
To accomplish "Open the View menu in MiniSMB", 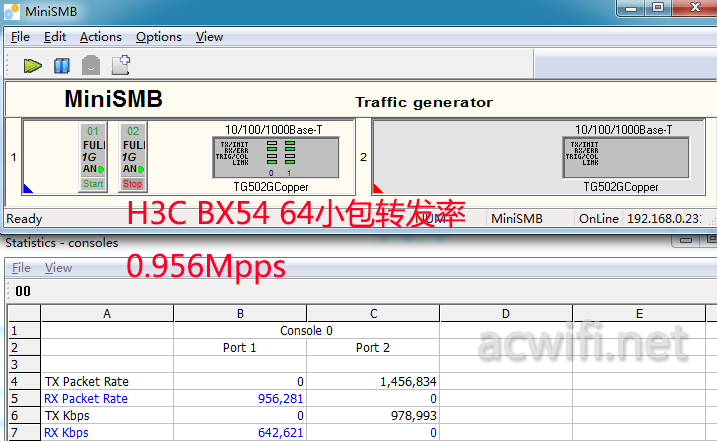I will (x=209, y=37).
